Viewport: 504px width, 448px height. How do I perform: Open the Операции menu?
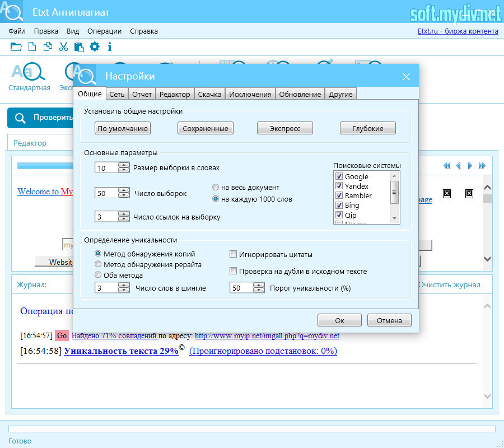tap(105, 31)
